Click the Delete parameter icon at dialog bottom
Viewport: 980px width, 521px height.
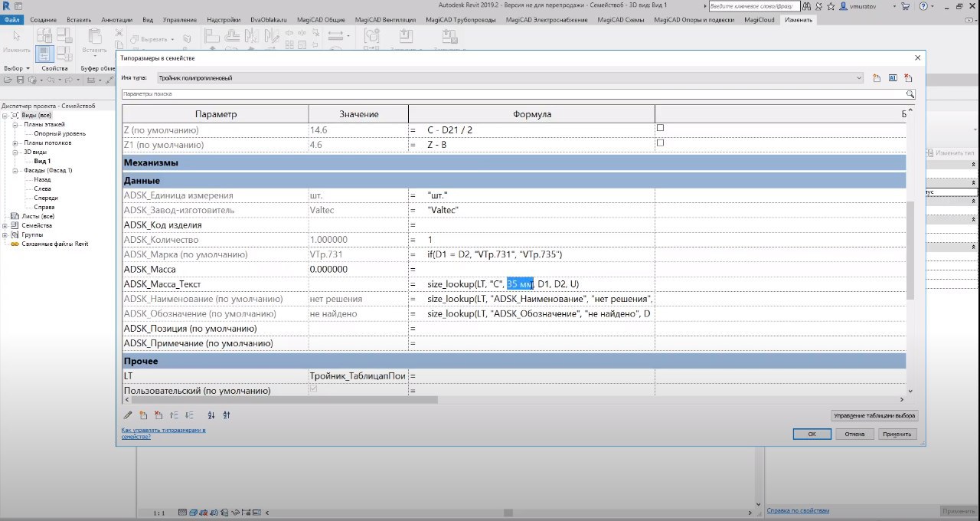158,415
